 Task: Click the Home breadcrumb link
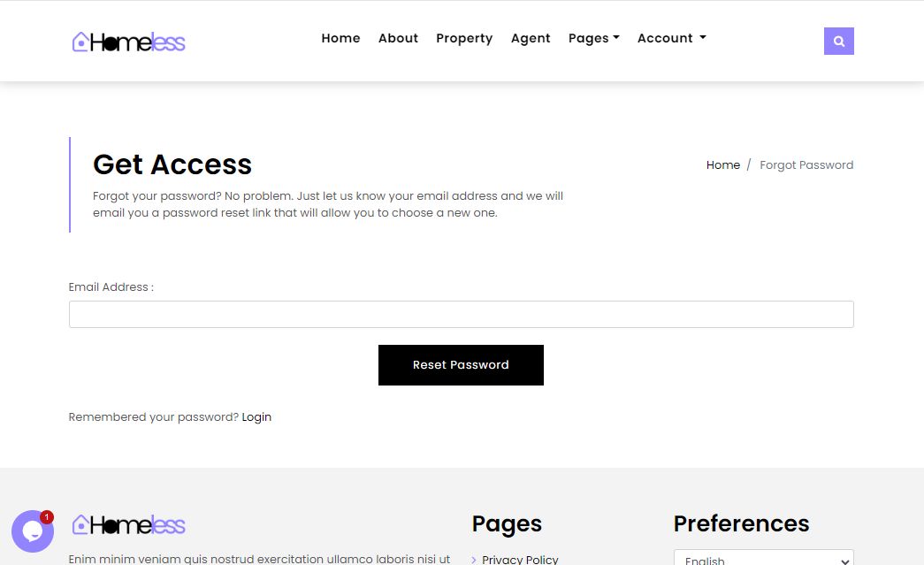[x=722, y=165]
